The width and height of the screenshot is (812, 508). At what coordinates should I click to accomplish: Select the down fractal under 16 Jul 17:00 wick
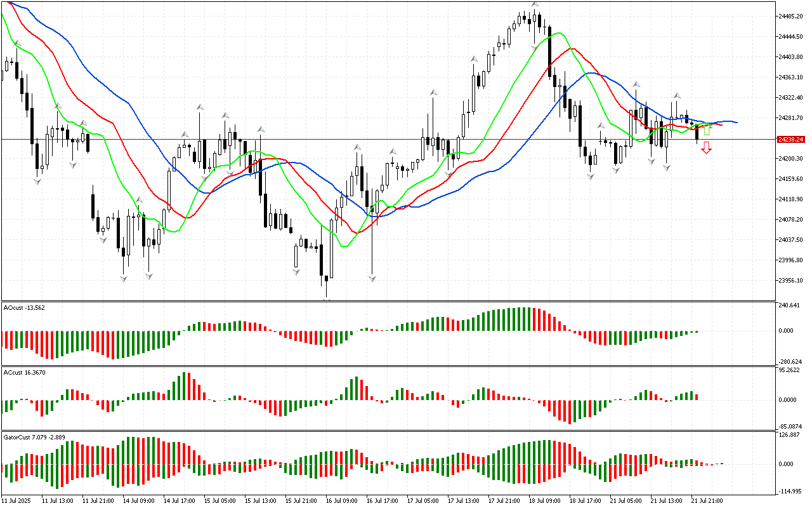[x=372, y=278]
